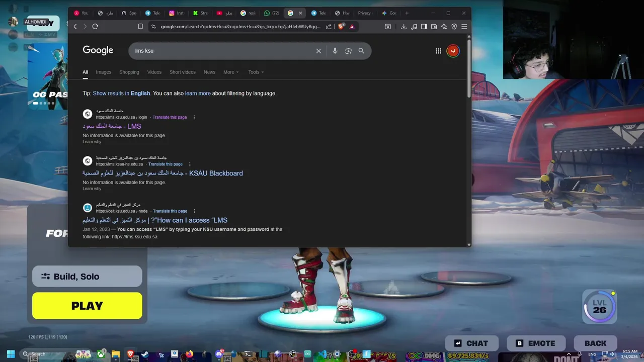Switch to the first YouTube tab
Screen dimensions: 644x362
click(81, 13)
